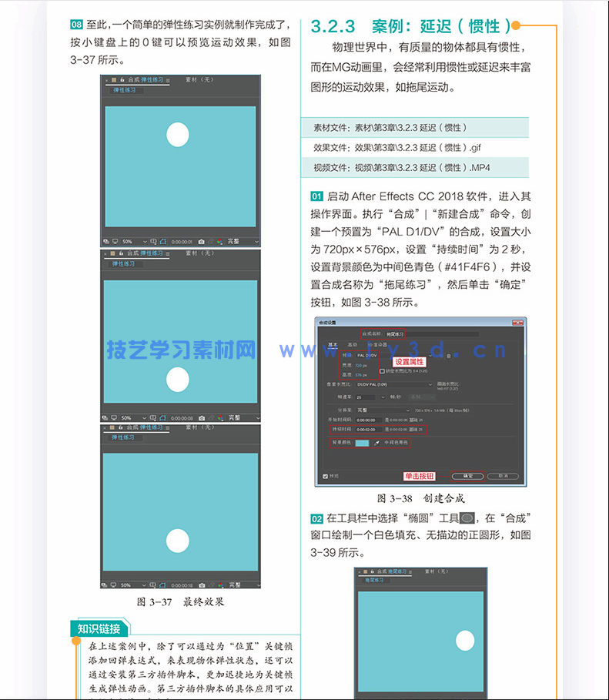The height and width of the screenshot is (700, 609).
Task: Click the background color swatch in the dialog
Action: (362, 444)
